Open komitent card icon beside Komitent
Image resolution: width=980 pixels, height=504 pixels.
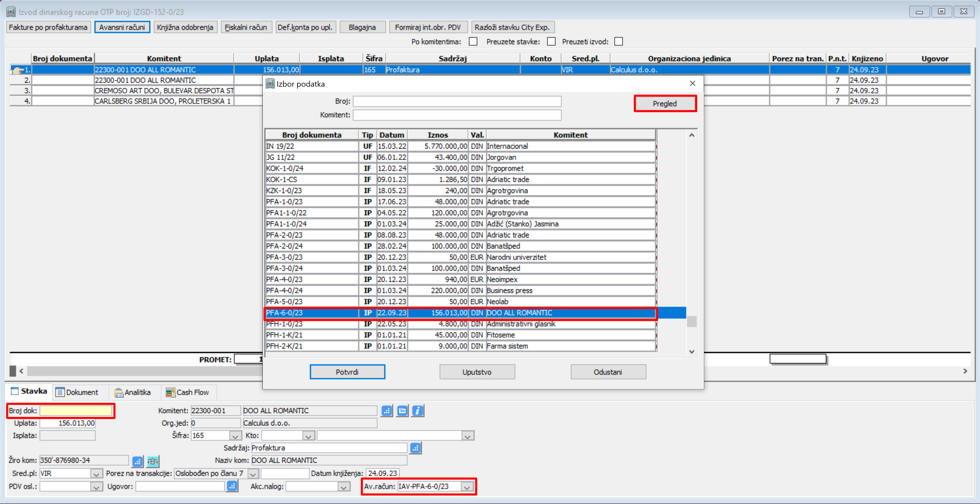pos(402,411)
